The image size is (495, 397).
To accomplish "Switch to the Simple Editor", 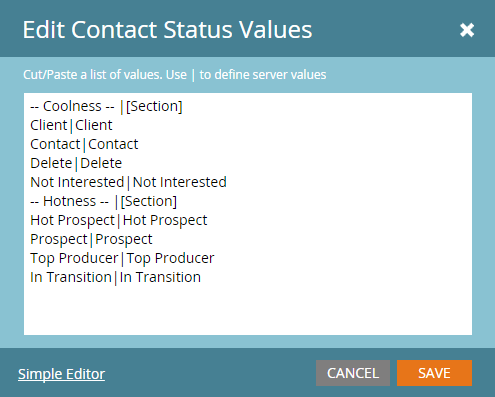I will coord(61,374).
